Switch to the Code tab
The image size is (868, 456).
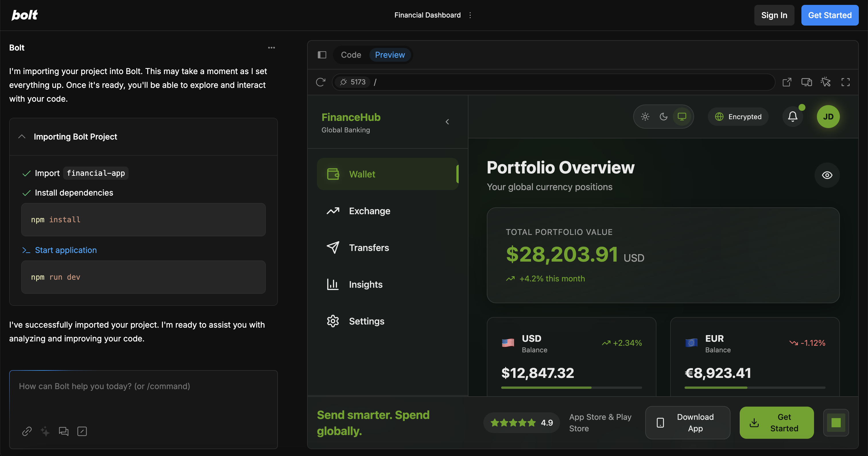click(x=351, y=55)
